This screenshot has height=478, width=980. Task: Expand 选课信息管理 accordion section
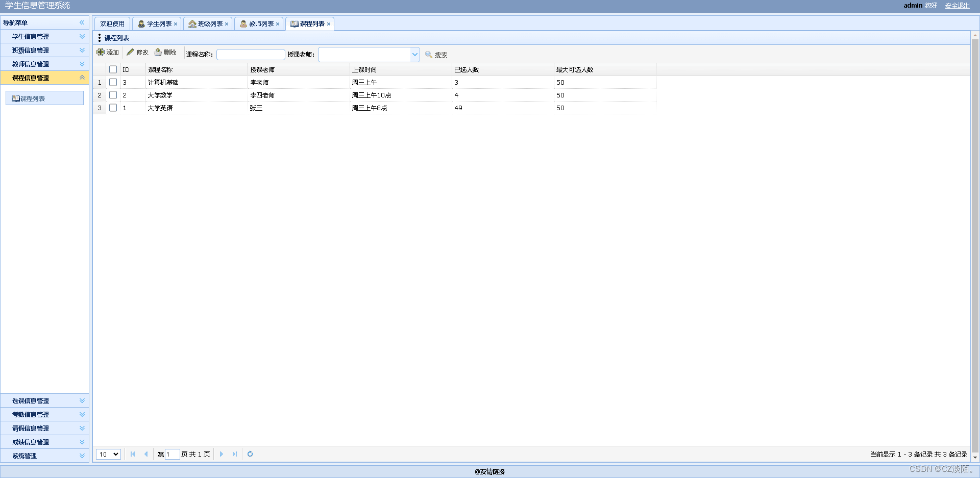(44, 400)
